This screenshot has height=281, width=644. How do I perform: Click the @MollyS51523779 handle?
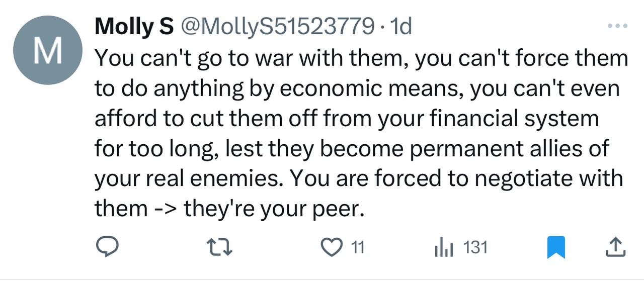(x=277, y=26)
